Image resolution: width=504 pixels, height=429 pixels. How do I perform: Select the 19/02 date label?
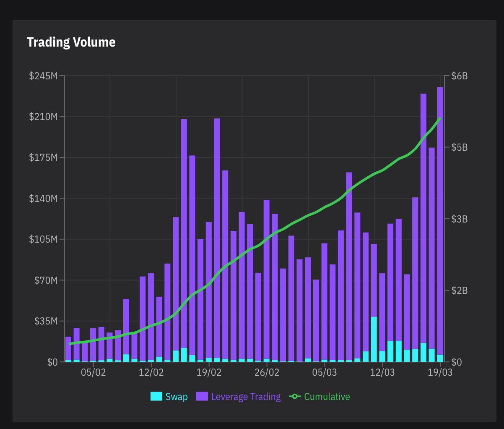209,372
